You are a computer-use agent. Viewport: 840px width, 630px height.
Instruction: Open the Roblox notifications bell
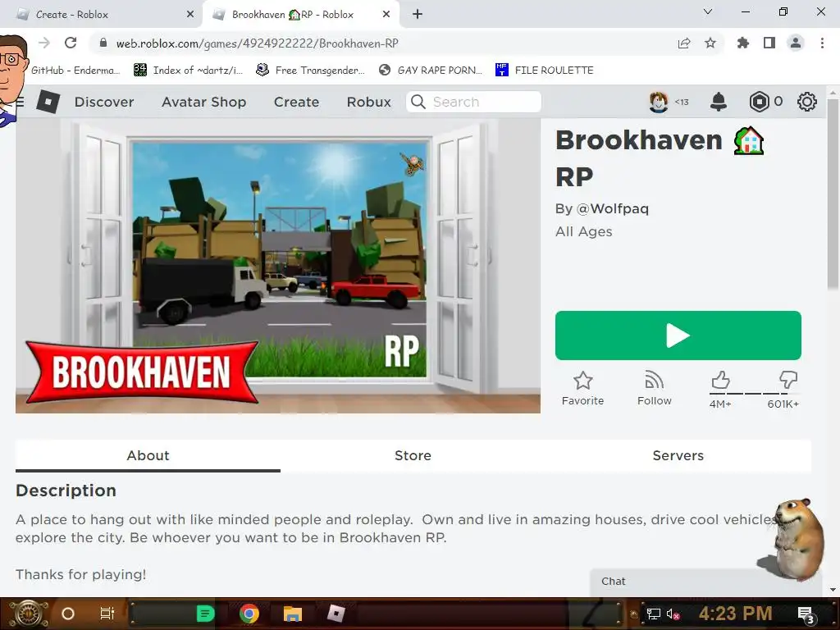pos(719,102)
